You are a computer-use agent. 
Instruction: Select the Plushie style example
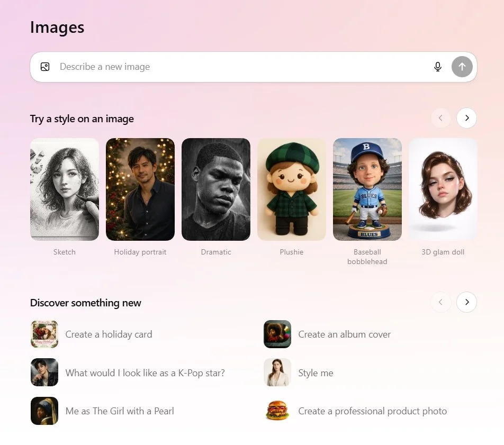[x=292, y=189]
